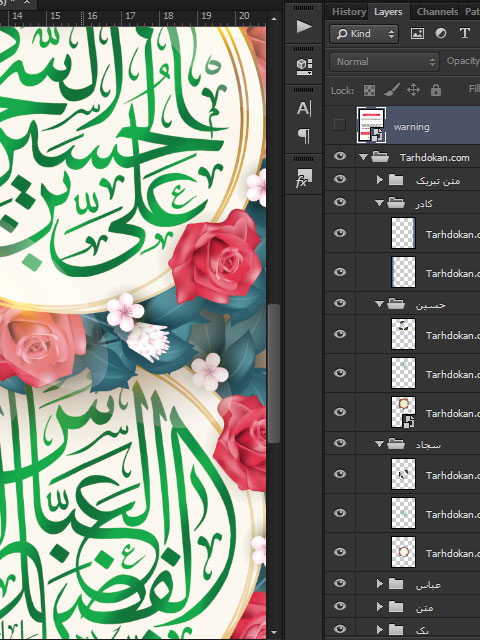480x640 pixels.
Task: Open the Styles fx panel icon
Action: click(x=304, y=178)
